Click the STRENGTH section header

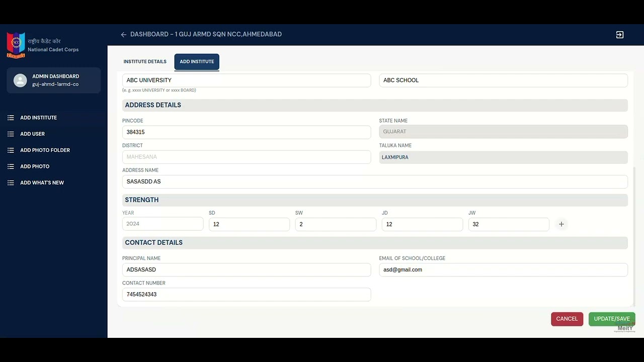point(375,200)
